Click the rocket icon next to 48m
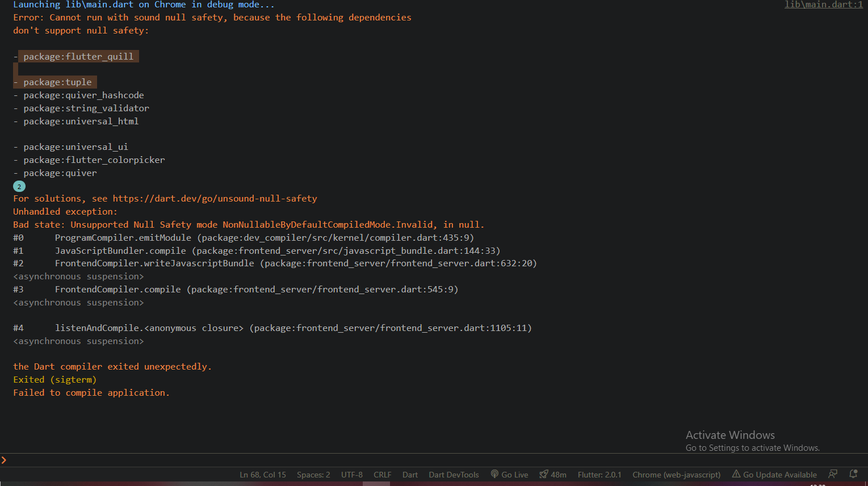 point(544,475)
